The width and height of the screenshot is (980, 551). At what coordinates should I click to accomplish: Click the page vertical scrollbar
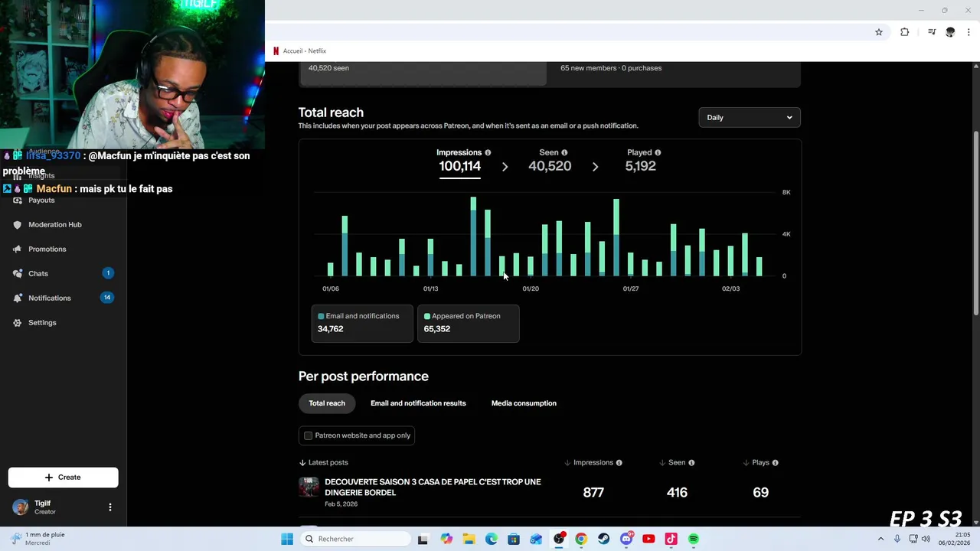[x=975, y=222]
